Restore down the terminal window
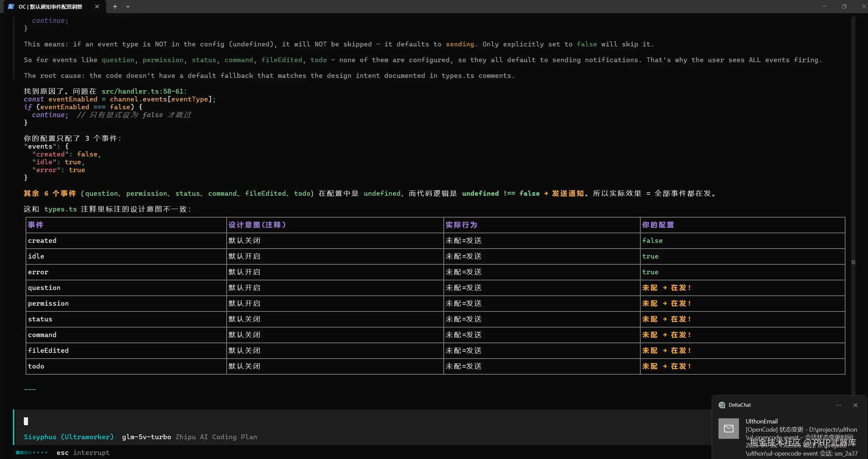 click(844, 6)
